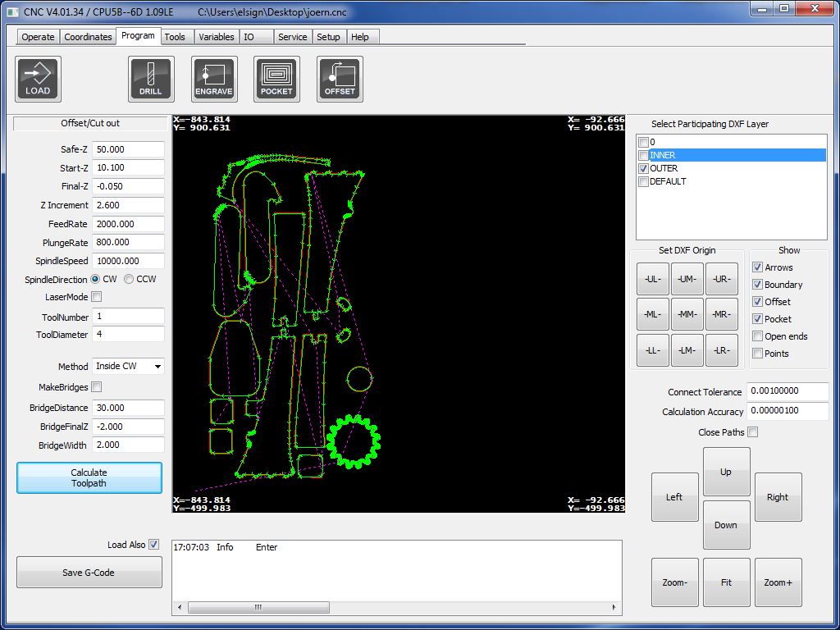Toggle the MakeBridges checkbox
The width and height of the screenshot is (840, 630).
[96, 387]
